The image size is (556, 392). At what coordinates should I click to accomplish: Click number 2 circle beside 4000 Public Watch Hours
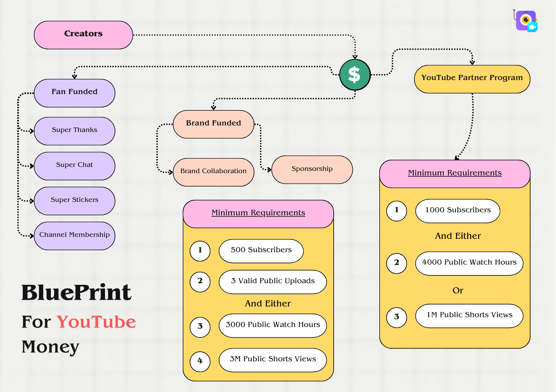click(x=397, y=263)
